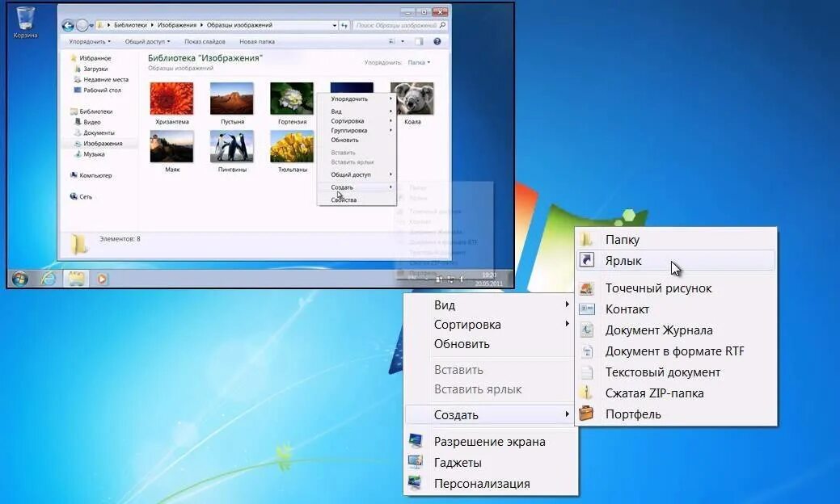The height and width of the screenshot is (504, 840).
Task: Launch Windows Media Player from the taskbar
Action: [102, 279]
